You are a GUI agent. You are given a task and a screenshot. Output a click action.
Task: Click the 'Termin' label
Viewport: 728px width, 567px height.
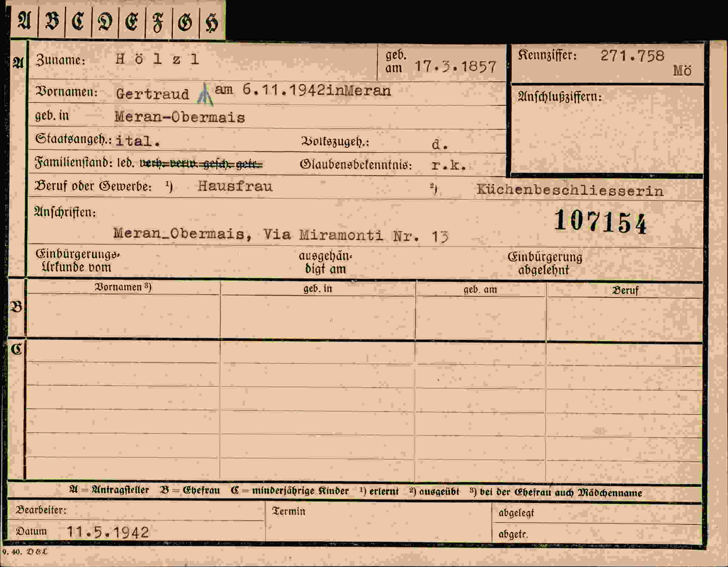(289, 511)
